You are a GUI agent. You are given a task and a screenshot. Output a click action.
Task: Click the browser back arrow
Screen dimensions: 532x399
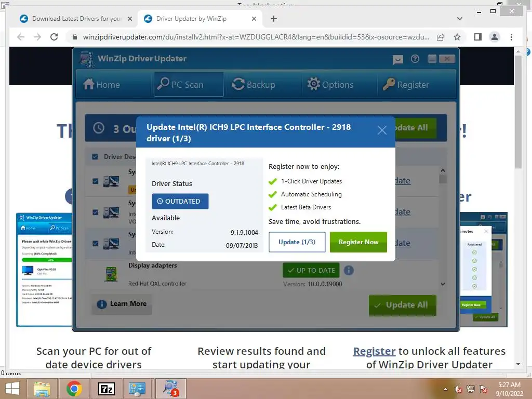coord(21,37)
